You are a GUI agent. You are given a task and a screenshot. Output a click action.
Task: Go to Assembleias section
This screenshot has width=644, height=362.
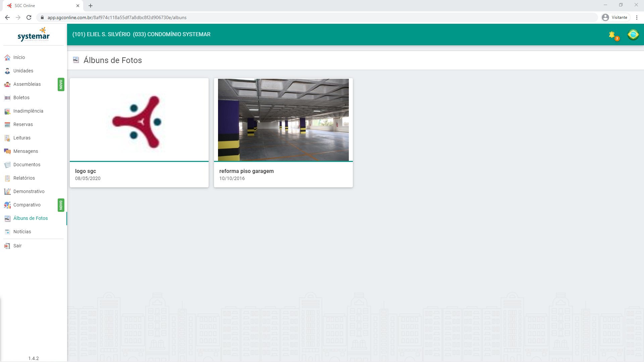point(27,84)
